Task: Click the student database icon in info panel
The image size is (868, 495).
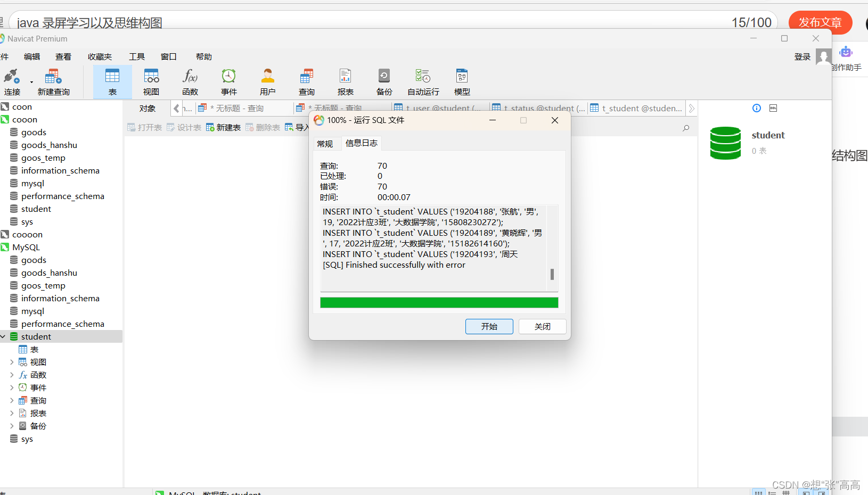Action: pyautogui.click(x=725, y=143)
